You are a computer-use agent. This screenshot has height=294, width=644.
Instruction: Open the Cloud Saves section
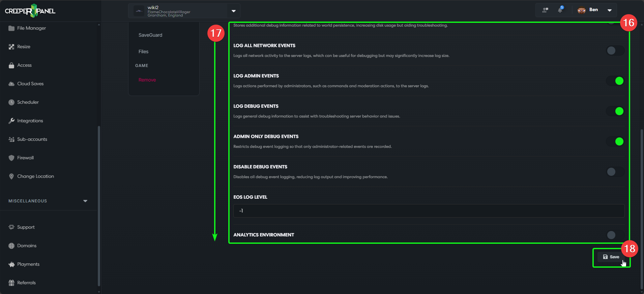pyautogui.click(x=30, y=84)
